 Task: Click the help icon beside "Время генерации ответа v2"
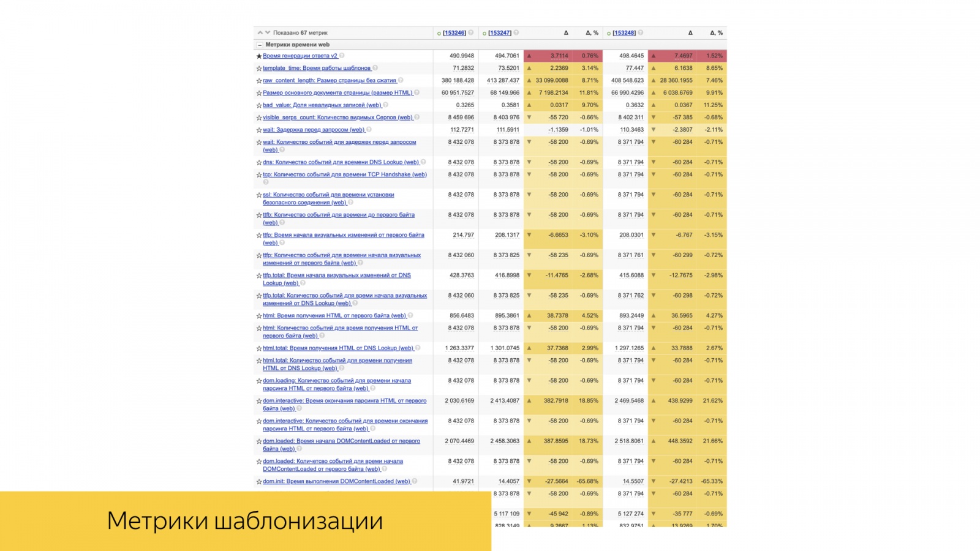(x=342, y=56)
